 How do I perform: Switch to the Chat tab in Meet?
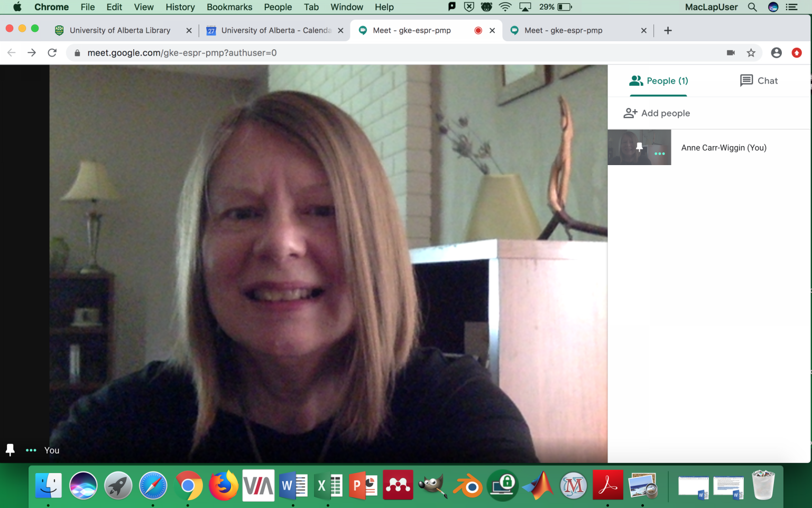click(x=759, y=80)
